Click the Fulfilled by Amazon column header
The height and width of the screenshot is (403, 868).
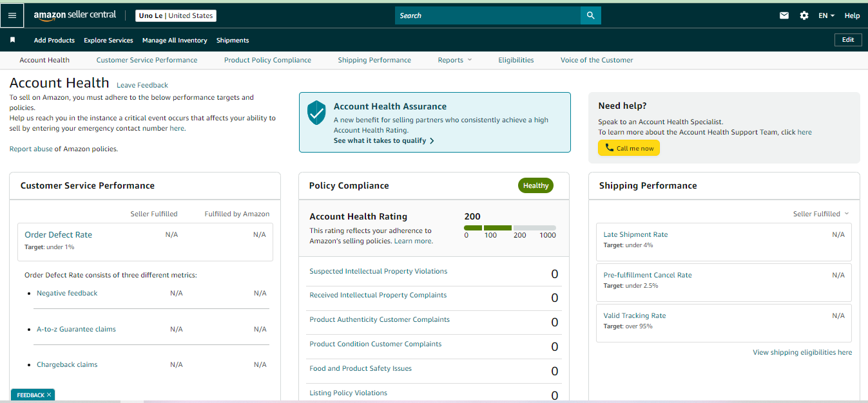tap(237, 214)
